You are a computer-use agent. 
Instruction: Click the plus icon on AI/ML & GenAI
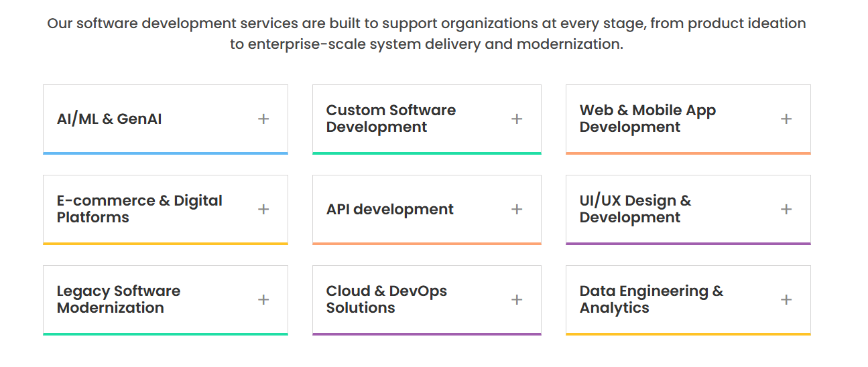(263, 119)
